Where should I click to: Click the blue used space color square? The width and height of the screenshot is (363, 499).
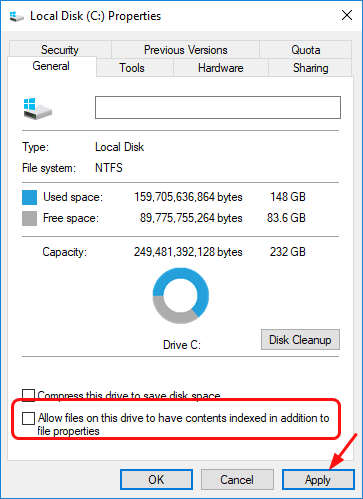click(29, 197)
